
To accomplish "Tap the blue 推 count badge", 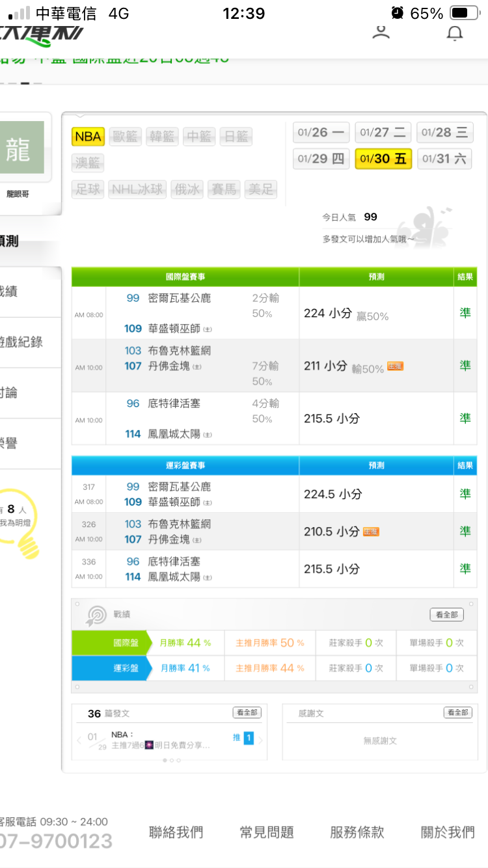I will pos(248,738).
